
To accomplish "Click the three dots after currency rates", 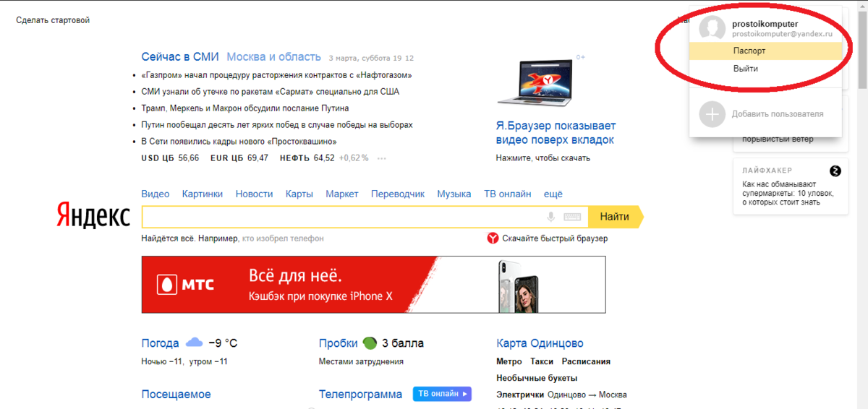I will [x=381, y=158].
